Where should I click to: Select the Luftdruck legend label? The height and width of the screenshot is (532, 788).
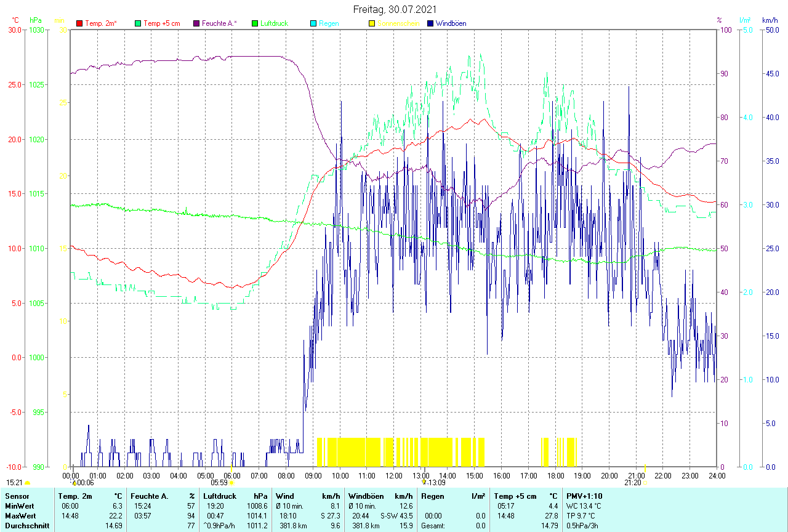coord(274,23)
